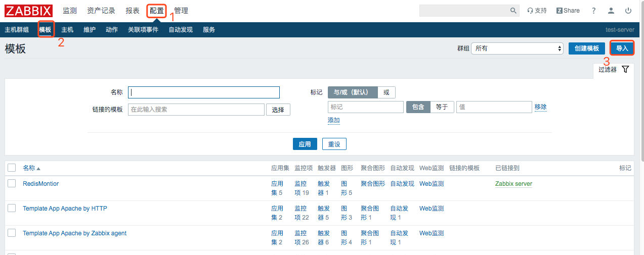Open the 配置 menu
This screenshot has width=644, height=255.
(x=157, y=11)
